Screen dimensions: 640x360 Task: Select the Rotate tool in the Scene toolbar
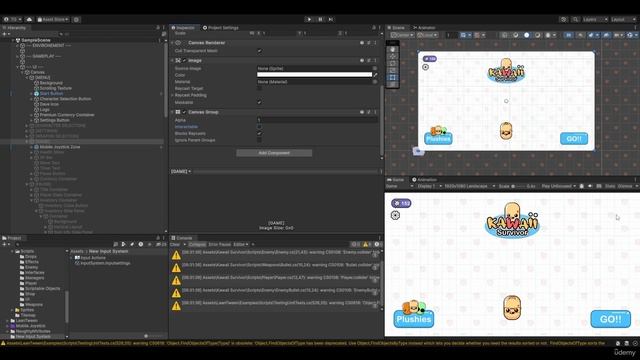click(393, 63)
